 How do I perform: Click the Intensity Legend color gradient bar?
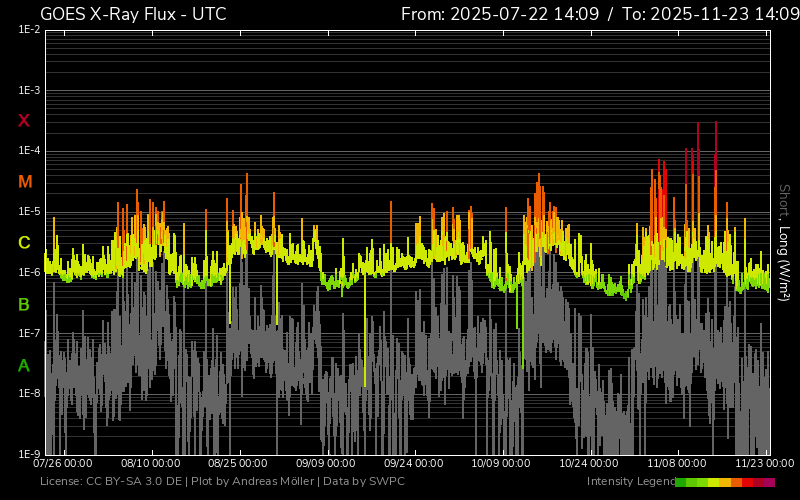pyautogui.click(x=725, y=482)
